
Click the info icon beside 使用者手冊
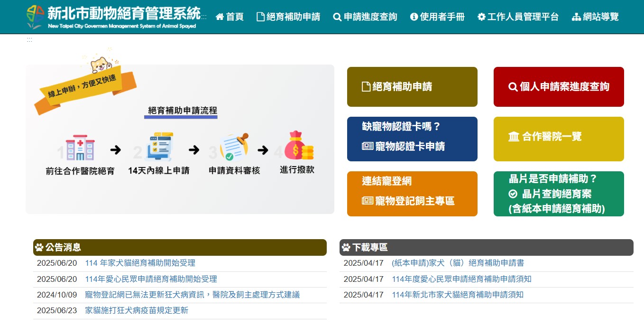(x=414, y=17)
